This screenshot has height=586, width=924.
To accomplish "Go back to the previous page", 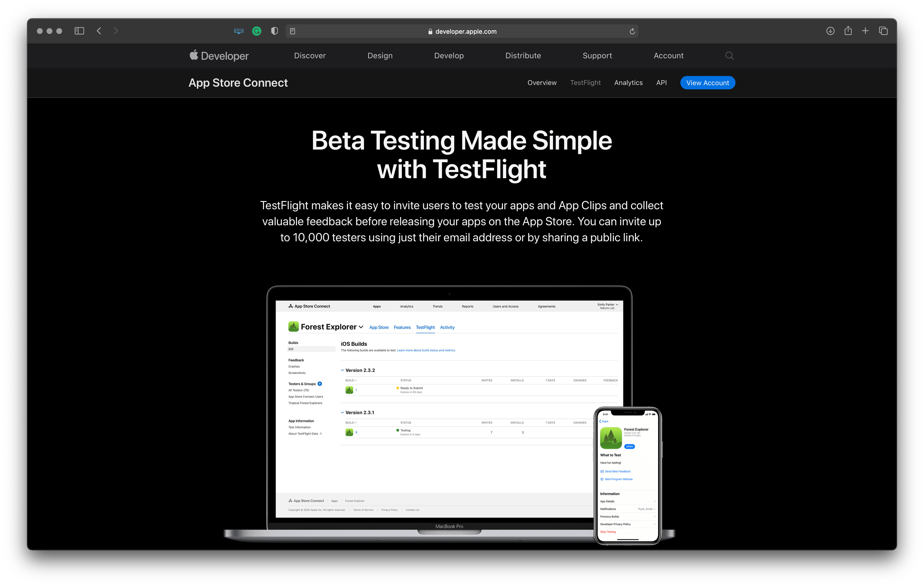I will (x=99, y=31).
